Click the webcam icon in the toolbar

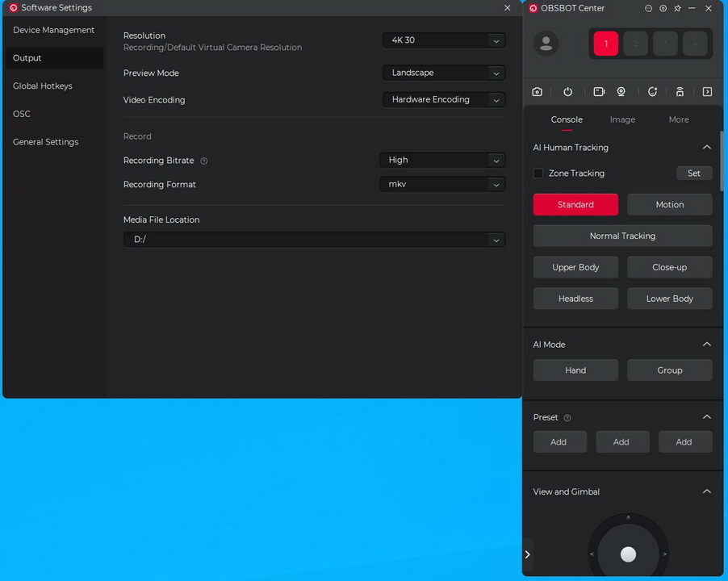click(621, 91)
